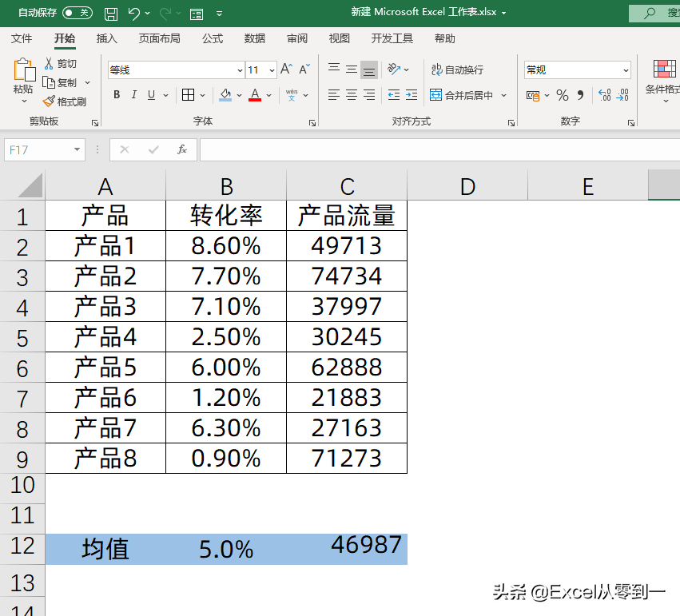Toggle the AutoSave switch
This screenshot has height=616, width=680.
pyautogui.click(x=78, y=13)
